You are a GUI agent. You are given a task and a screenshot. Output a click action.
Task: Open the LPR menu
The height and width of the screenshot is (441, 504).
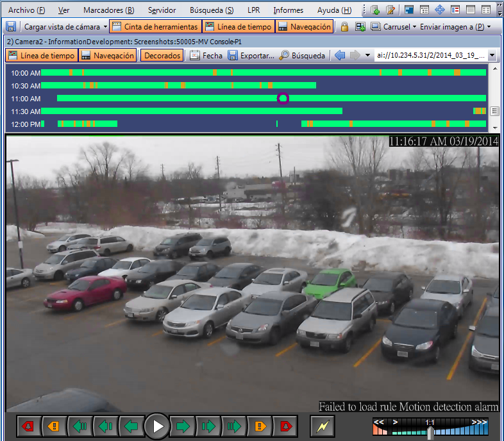coord(254,10)
